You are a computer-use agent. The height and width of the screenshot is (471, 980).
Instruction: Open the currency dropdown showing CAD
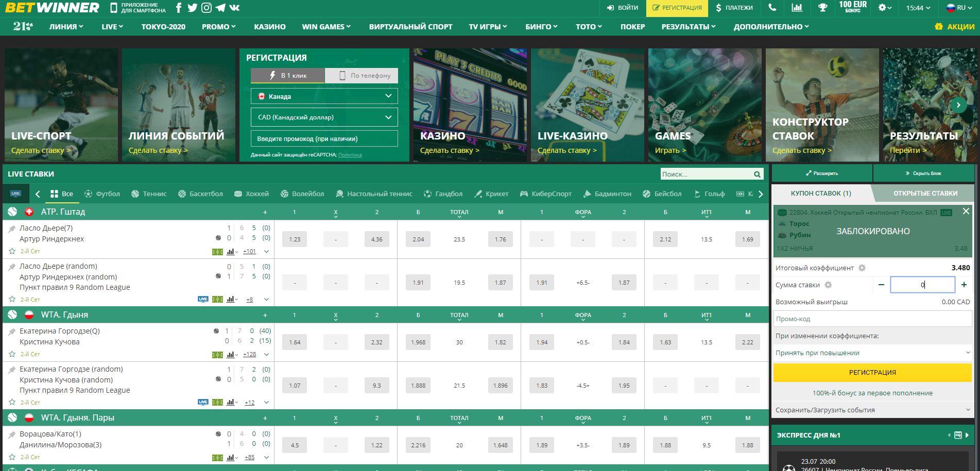tap(324, 117)
